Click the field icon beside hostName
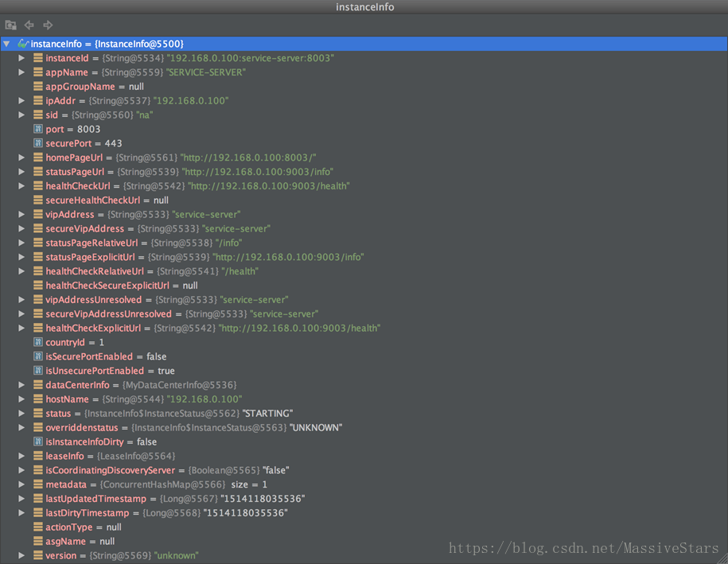 click(x=38, y=399)
